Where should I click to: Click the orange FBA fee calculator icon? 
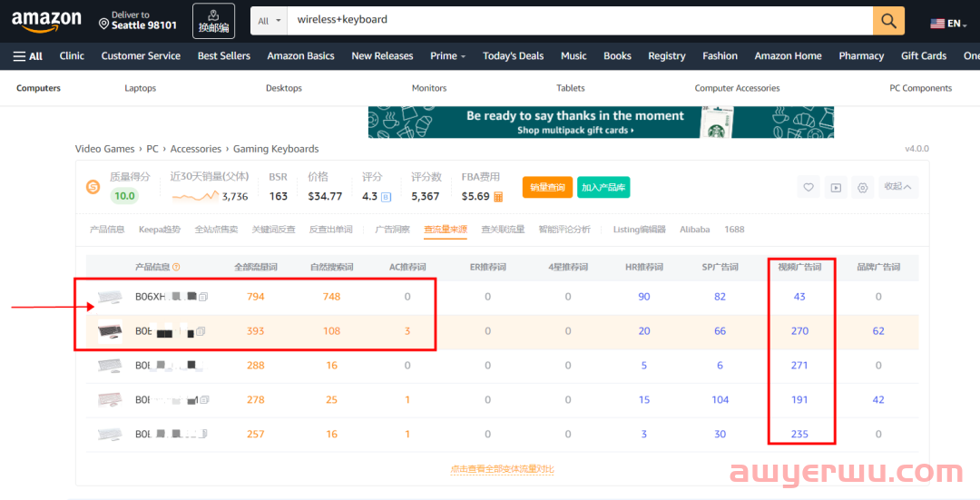[x=499, y=197]
